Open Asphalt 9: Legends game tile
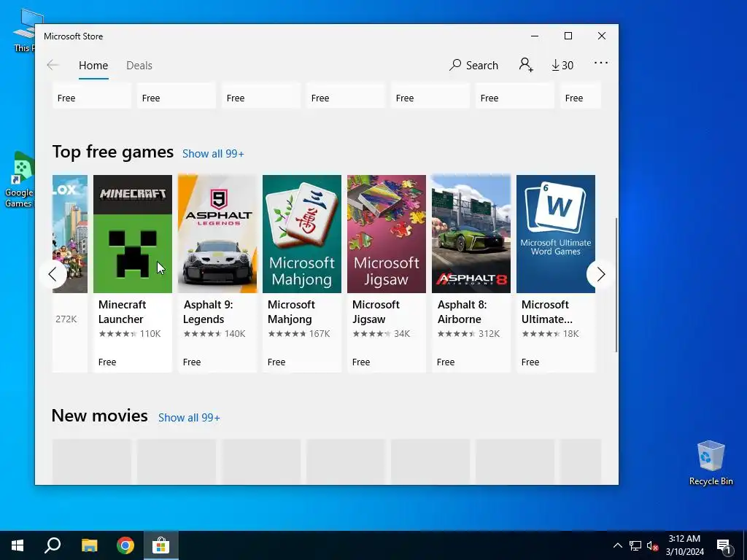 tap(217, 273)
